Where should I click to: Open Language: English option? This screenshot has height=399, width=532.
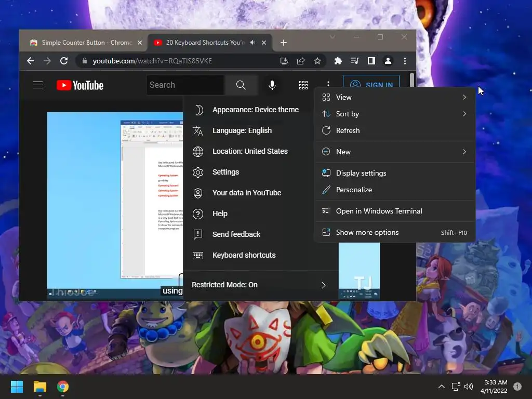click(x=249, y=130)
